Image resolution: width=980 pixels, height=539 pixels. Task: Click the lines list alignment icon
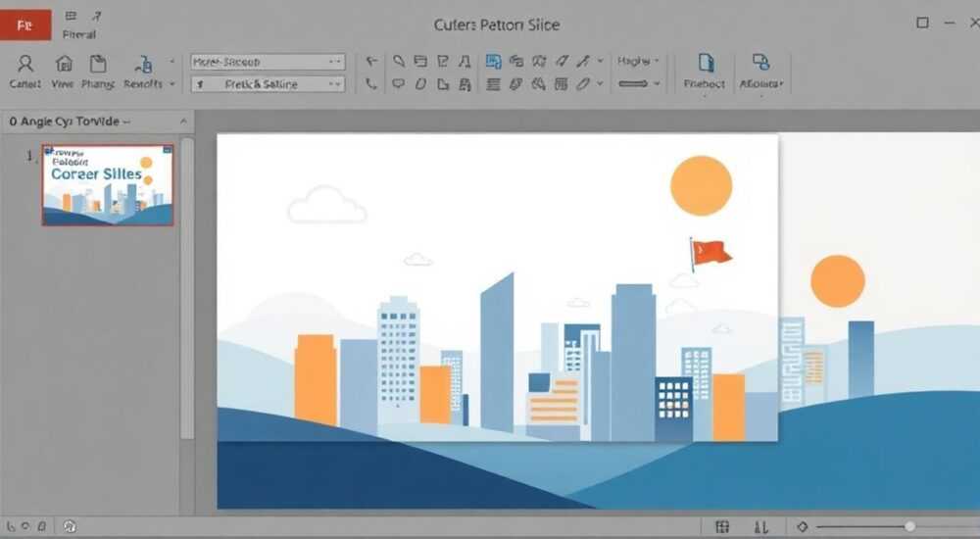[x=494, y=84]
